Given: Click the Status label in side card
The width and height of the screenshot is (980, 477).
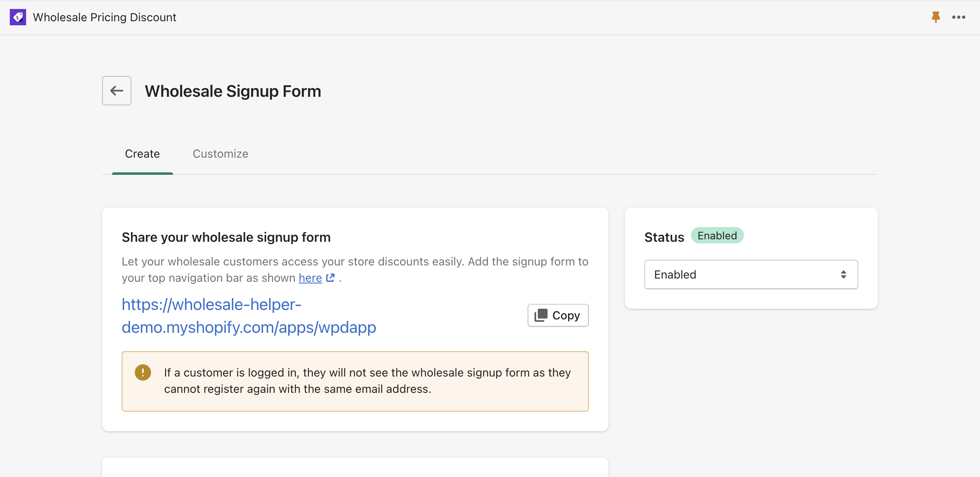Looking at the screenshot, I should pyautogui.click(x=664, y=237).
